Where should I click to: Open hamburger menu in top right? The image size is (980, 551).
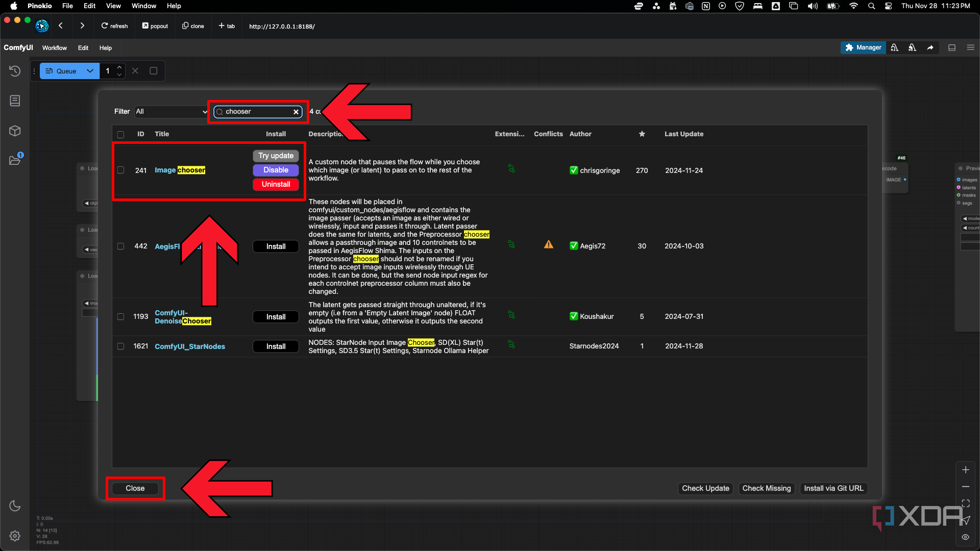click(x=971, y=47)
